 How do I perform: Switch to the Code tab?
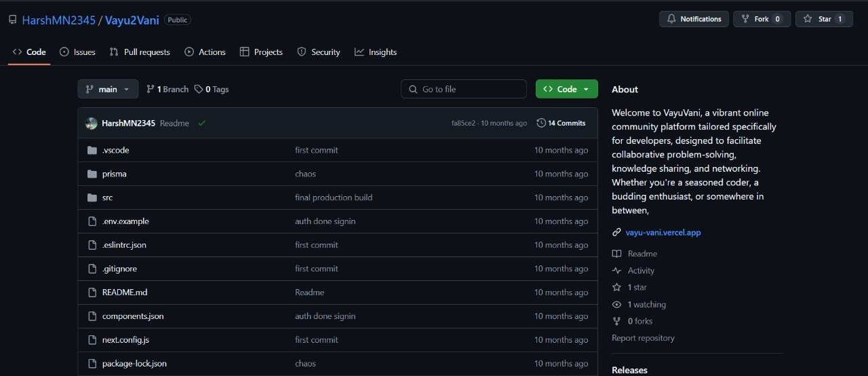[29, 52]
